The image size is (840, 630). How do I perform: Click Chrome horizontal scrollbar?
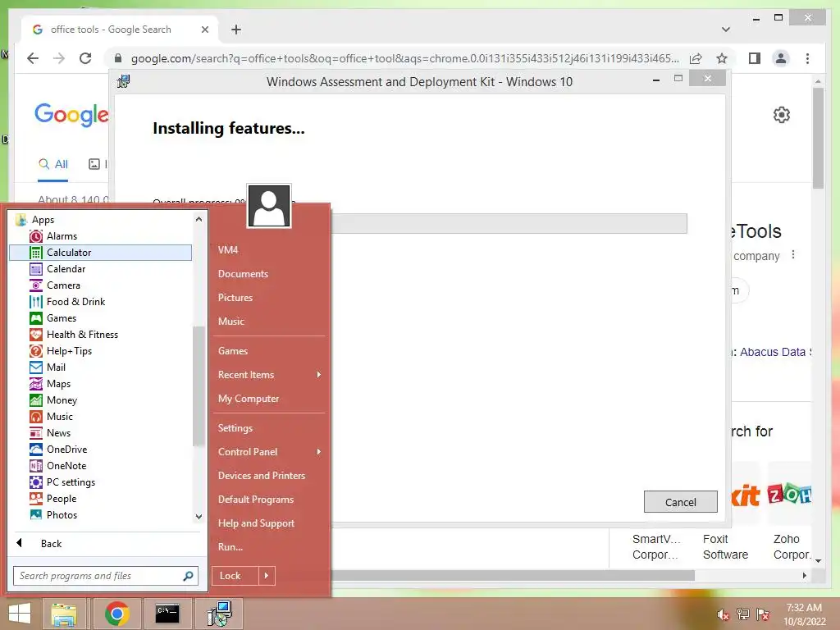[514, 575]
